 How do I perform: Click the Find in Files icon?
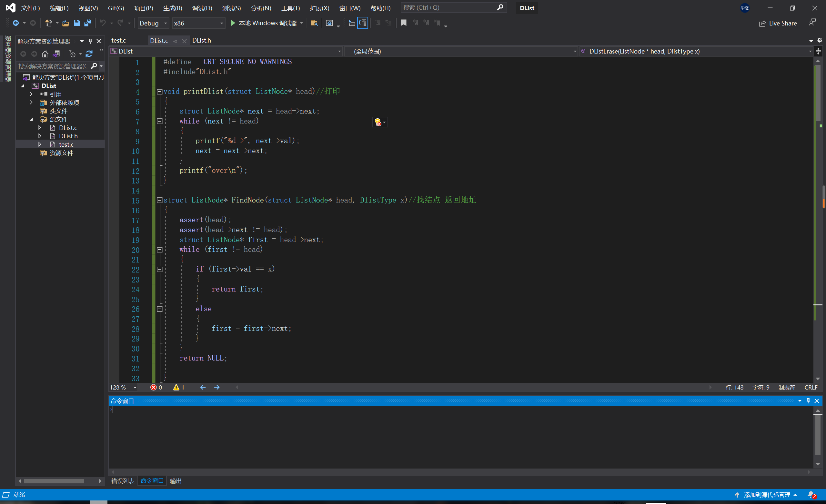[x=314, y=23]
